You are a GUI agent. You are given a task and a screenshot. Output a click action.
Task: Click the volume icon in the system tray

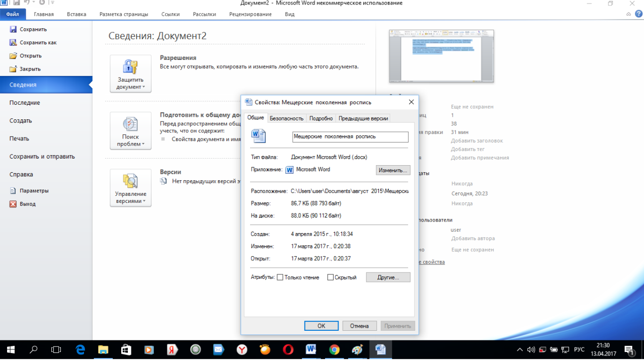pos(531,349)
